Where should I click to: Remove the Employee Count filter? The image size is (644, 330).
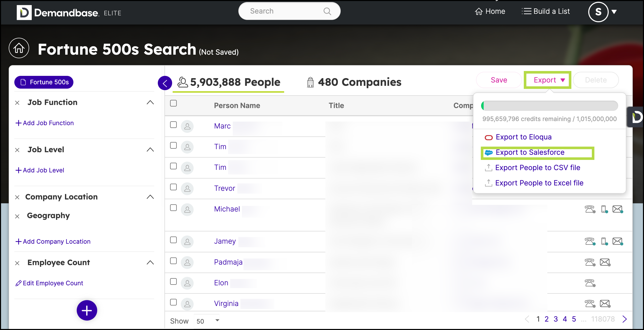[17, 263]
